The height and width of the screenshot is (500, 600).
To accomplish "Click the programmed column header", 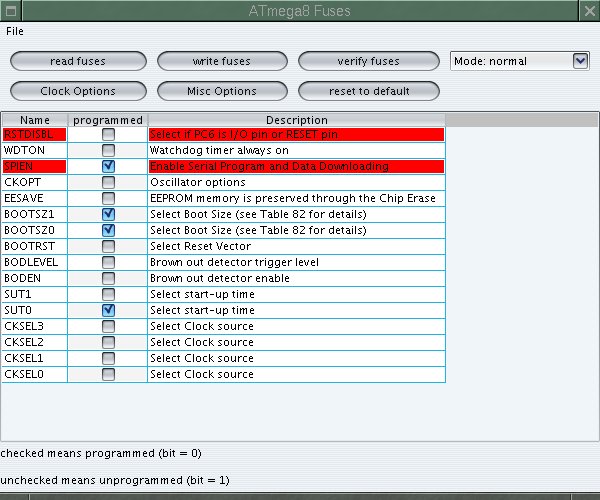I will [108, 120].
